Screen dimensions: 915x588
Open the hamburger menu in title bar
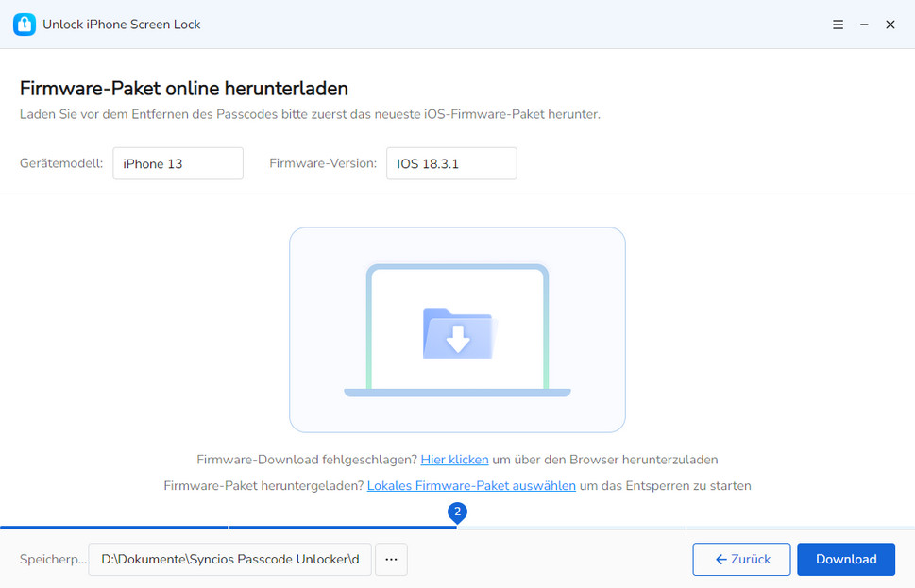(838, 25)
